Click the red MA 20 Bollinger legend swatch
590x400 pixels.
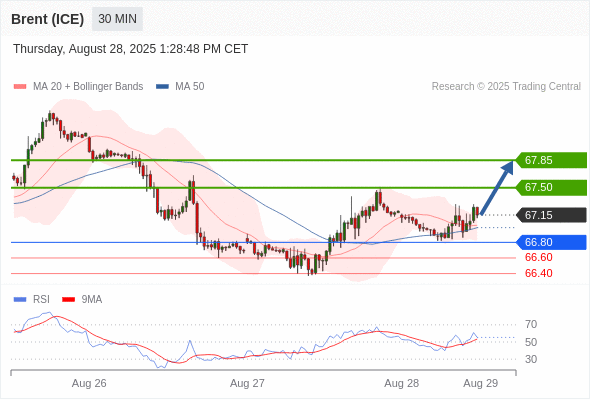point(20,87)
